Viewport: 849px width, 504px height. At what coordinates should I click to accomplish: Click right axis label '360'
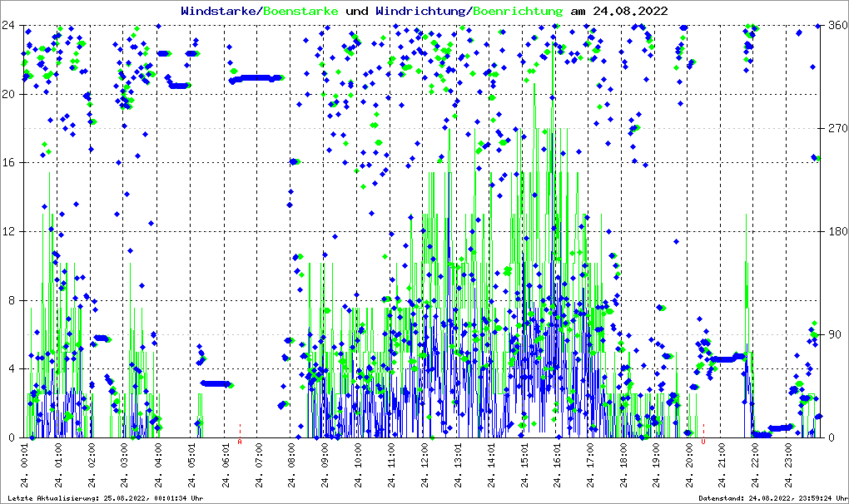(839, 25)
